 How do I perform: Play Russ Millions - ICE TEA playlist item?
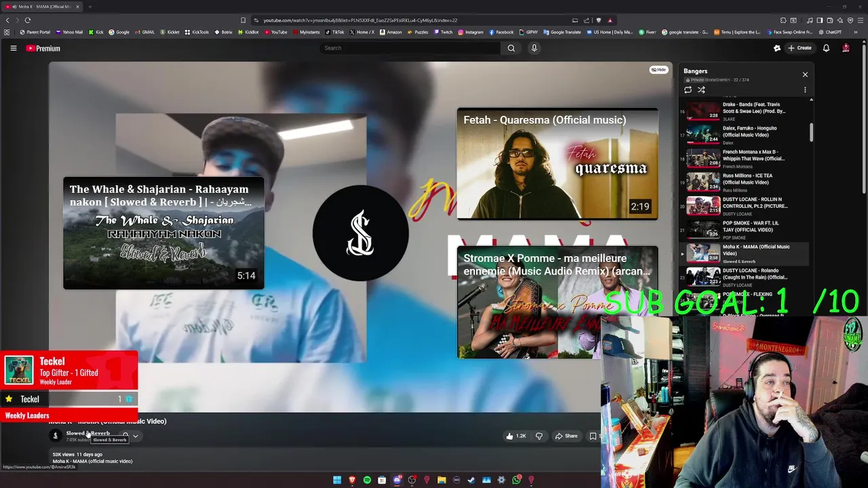[x=744, y=182]
